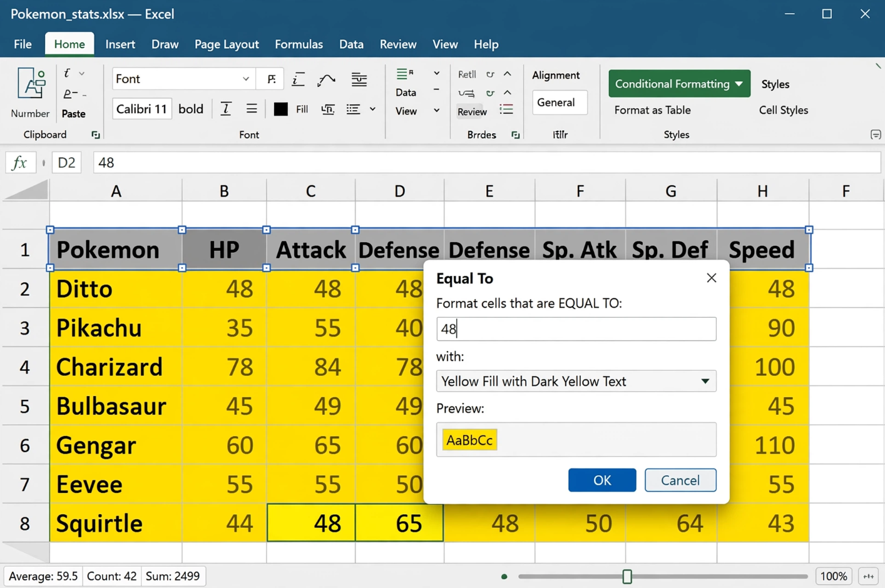Click the underlined i icon in Font group

point(298,79)
